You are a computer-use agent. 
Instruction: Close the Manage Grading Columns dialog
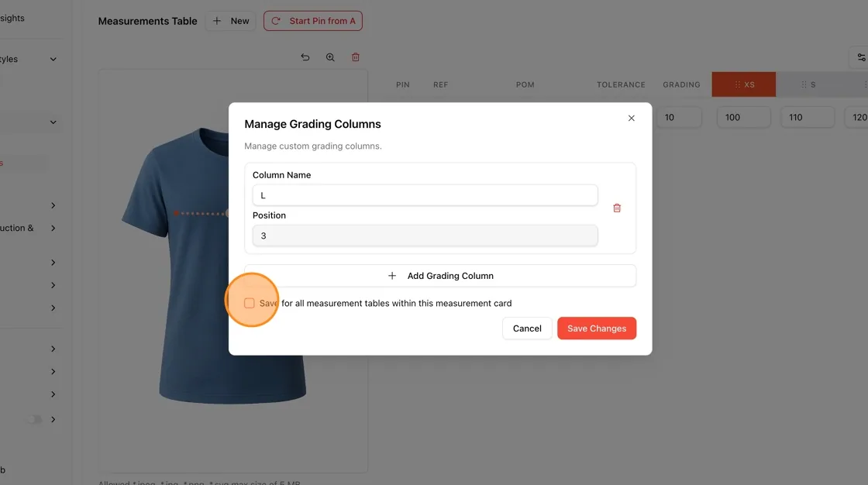(x=631, y=118)
